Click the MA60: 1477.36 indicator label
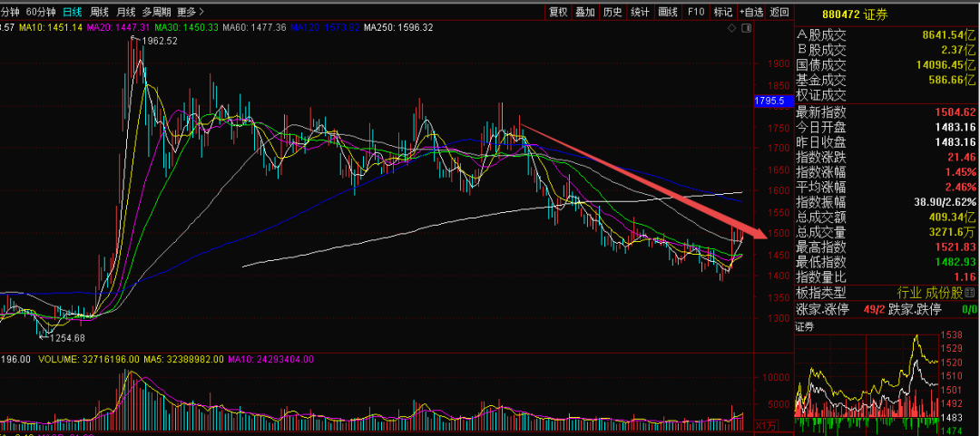This screenshot has width=980, height=436. pos(254,27)
